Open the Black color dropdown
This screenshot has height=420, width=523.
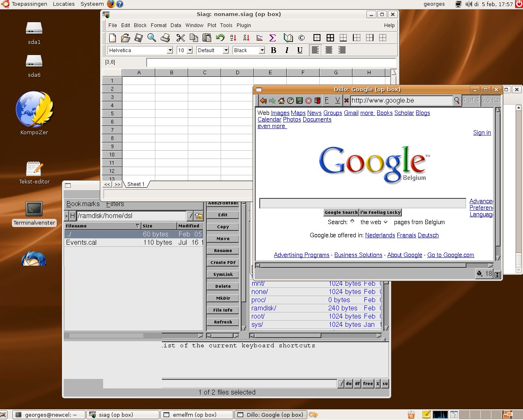[262, 50]
